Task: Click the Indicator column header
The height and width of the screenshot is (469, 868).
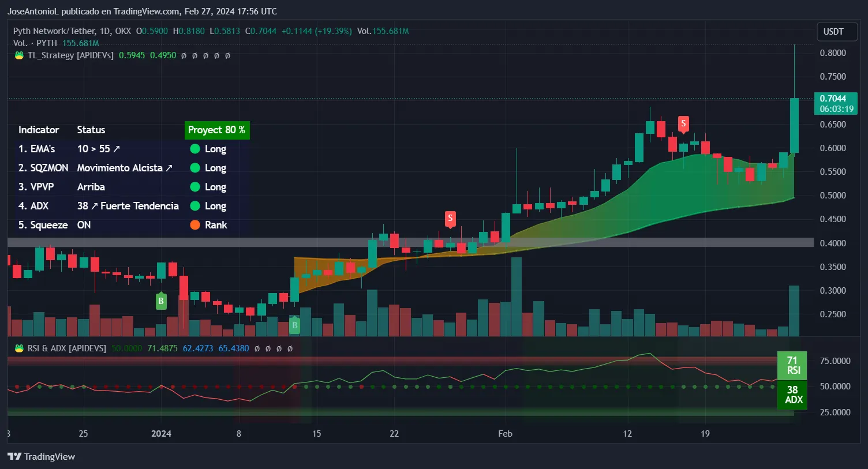Action: pyautogui.click(x=39, y=130)
